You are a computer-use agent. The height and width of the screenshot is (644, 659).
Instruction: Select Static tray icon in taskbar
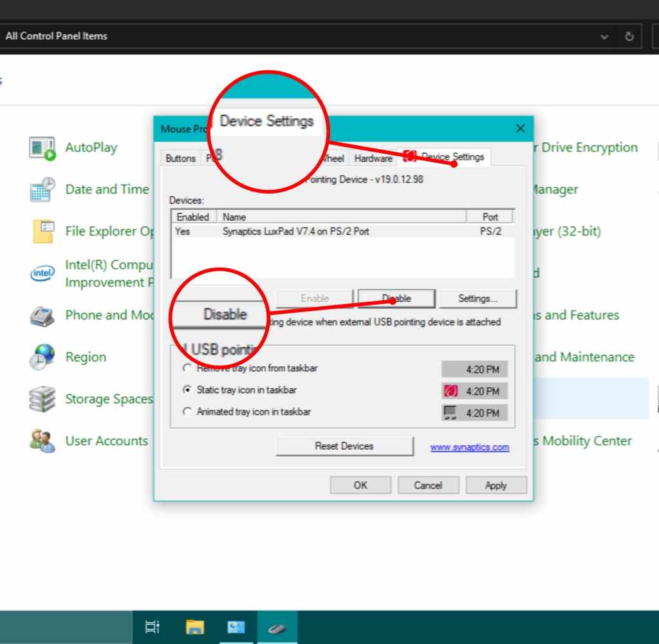187,389
